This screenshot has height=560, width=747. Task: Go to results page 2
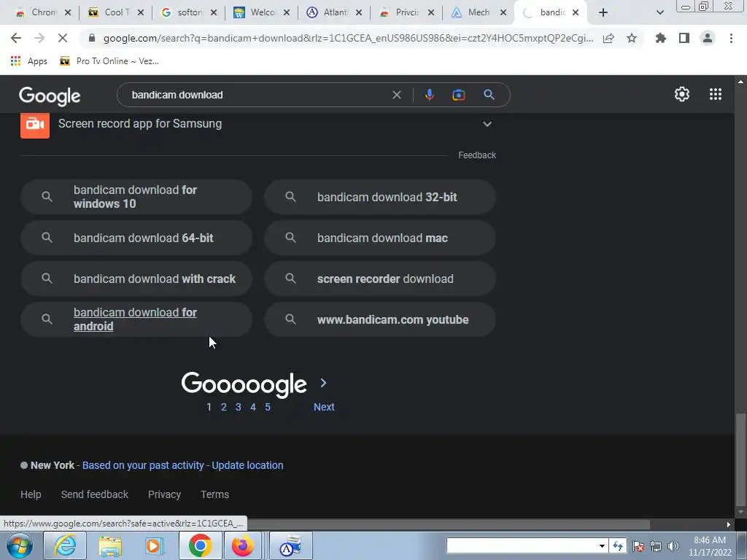223,407
